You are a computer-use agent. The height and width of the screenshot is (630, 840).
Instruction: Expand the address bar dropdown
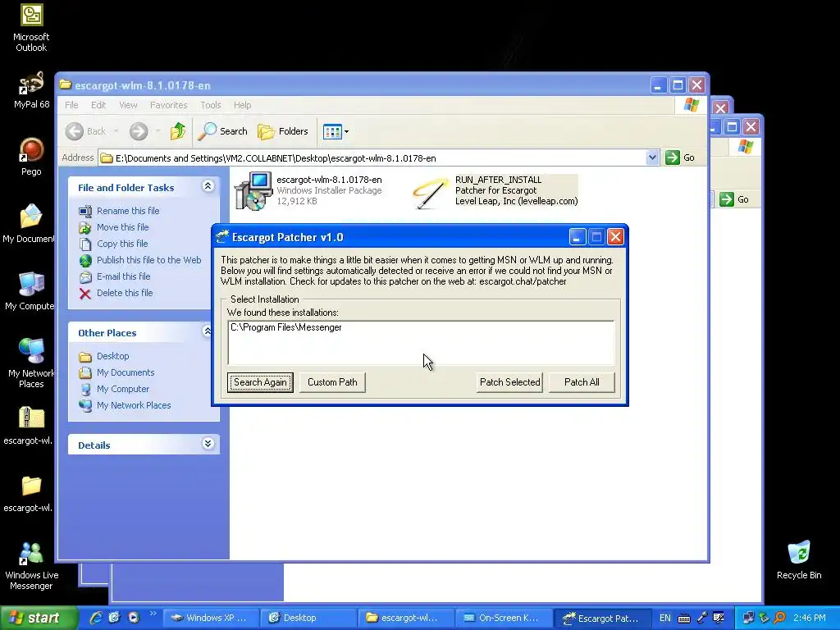coord(652,157)
